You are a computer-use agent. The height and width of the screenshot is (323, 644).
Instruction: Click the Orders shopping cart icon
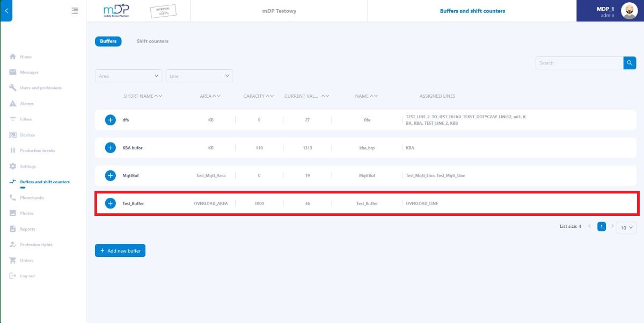[x=13, y=261]
